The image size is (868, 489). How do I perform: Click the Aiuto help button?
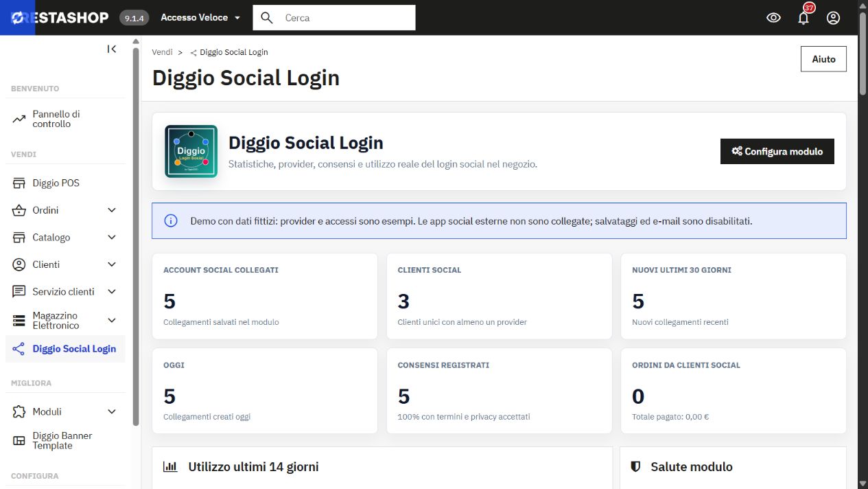[823, 59]
